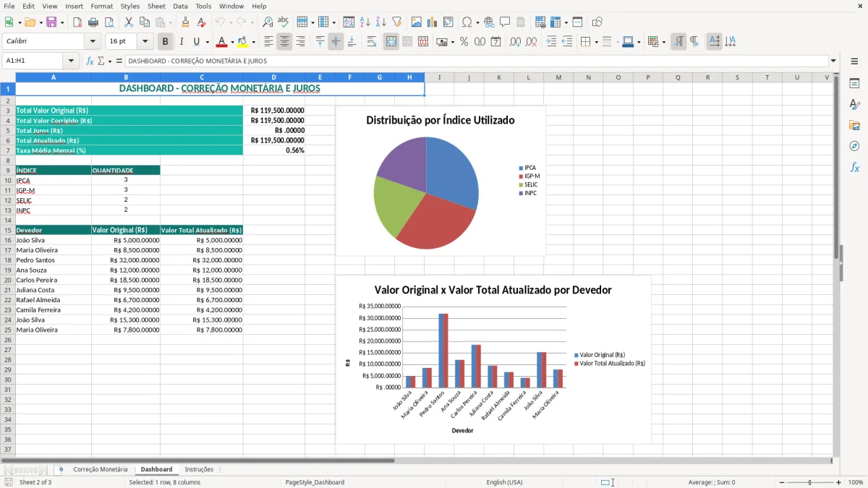868x488 pixels.
Task: Switch to Correção Monetária sheet tab
Action: 101,469
